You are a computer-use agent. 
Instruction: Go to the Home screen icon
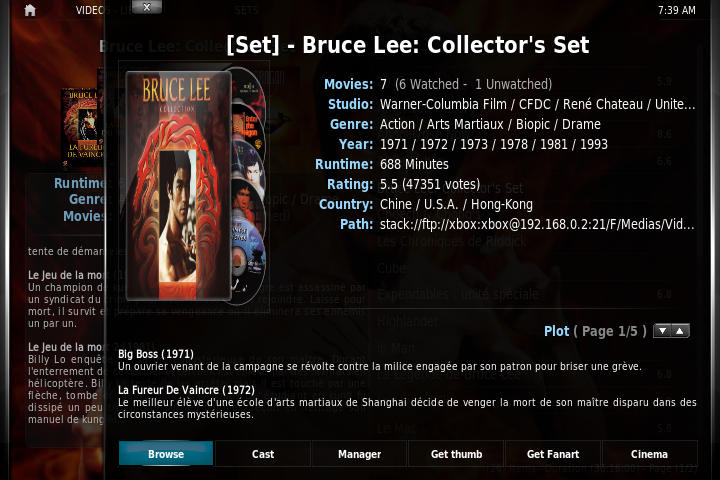(x=30, y=10)
